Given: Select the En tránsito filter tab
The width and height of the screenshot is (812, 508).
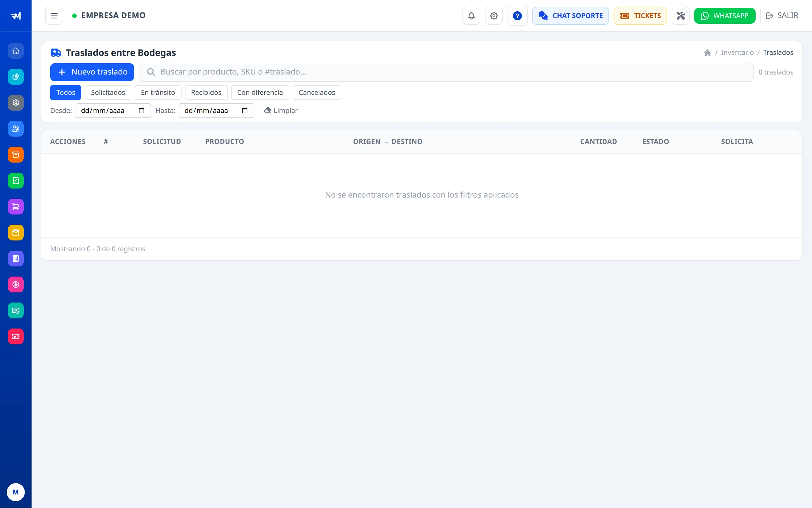Looking at the screenshot, I should coord(158,93).
